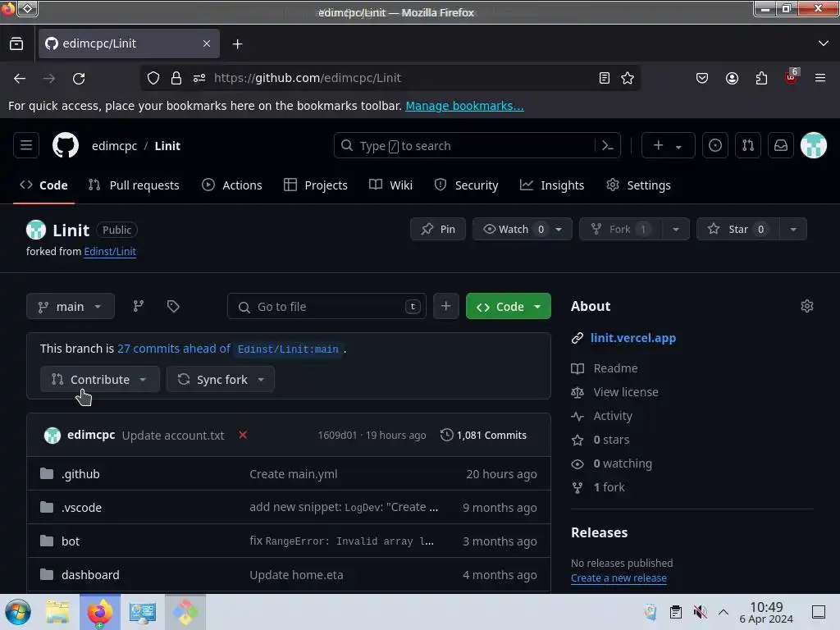Switch to the Actions tab
The width and height of the screenshot is (840, 630).
point(232,185)
